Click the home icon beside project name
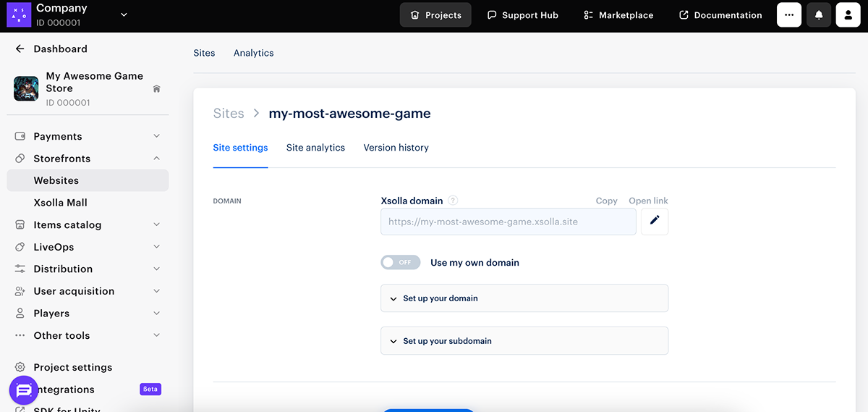The image size is (868, 412). point(156,89)
